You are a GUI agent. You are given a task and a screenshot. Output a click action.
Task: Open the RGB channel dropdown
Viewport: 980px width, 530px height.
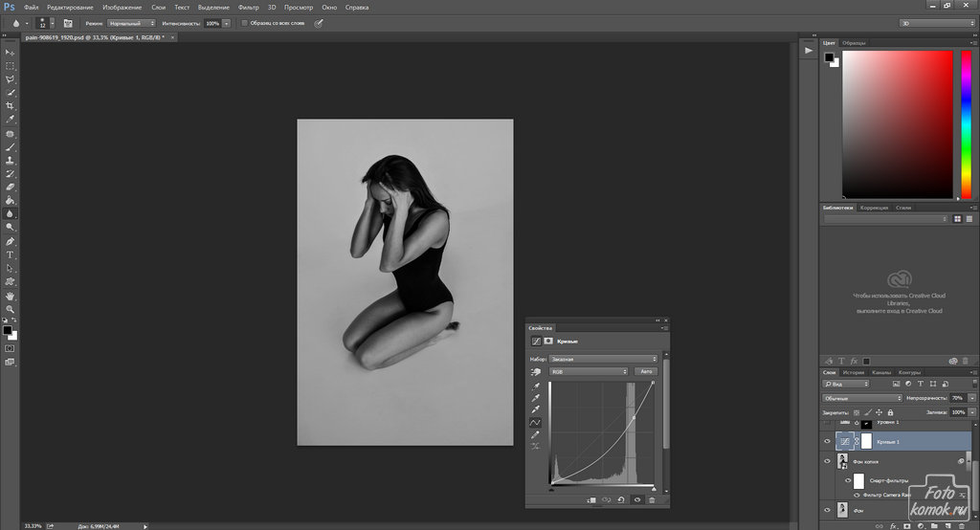pos(589,371)
